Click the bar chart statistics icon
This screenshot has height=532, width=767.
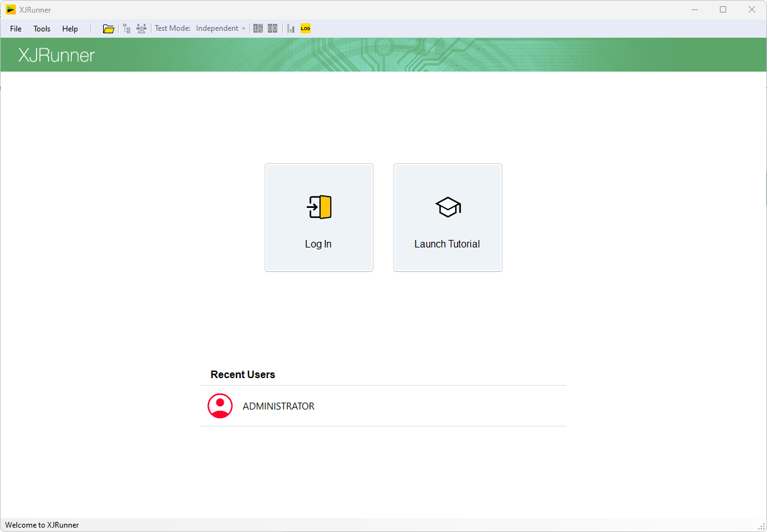pos(291,28)
